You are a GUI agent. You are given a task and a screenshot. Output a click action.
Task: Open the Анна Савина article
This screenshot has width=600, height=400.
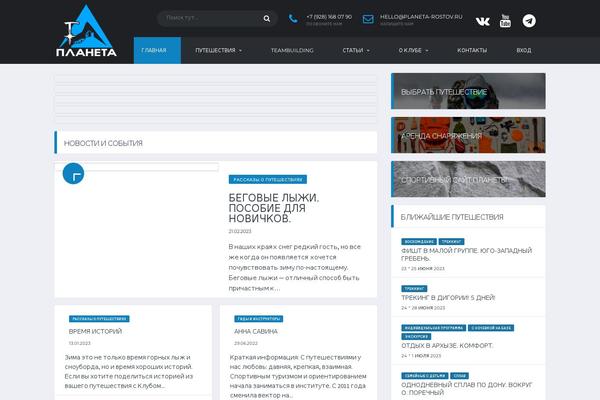coord(256,331)
